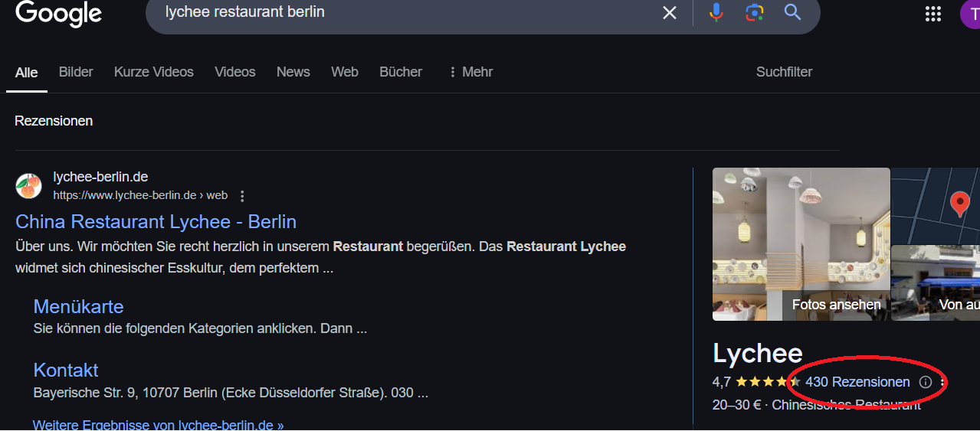The image size is (980, 431).
Task: Open China Restaurant Lychee - Berlin result
Action: coord(156,222)
